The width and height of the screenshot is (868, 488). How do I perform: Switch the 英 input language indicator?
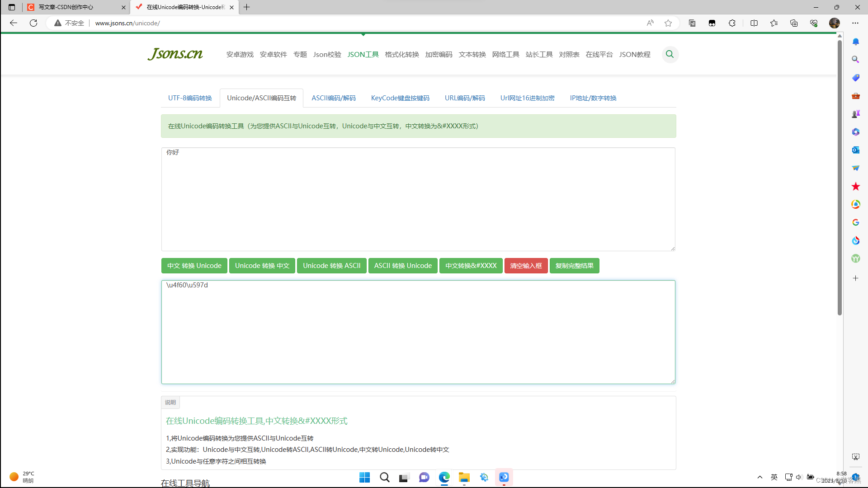774,477
